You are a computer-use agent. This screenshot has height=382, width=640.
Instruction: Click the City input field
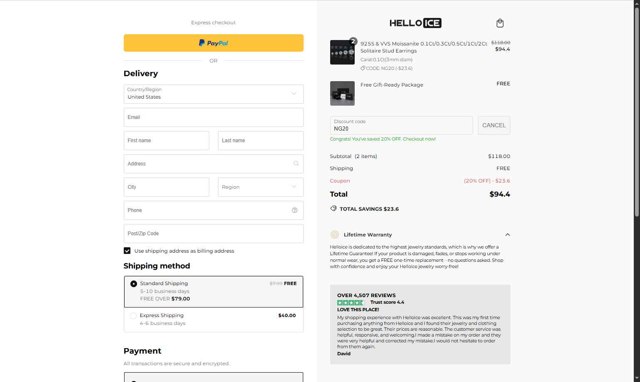click(166, 187)
